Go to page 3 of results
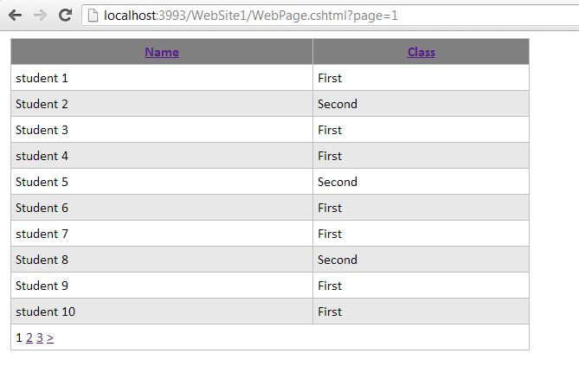The width and height of the screenshot is (579, 392). 40,337
